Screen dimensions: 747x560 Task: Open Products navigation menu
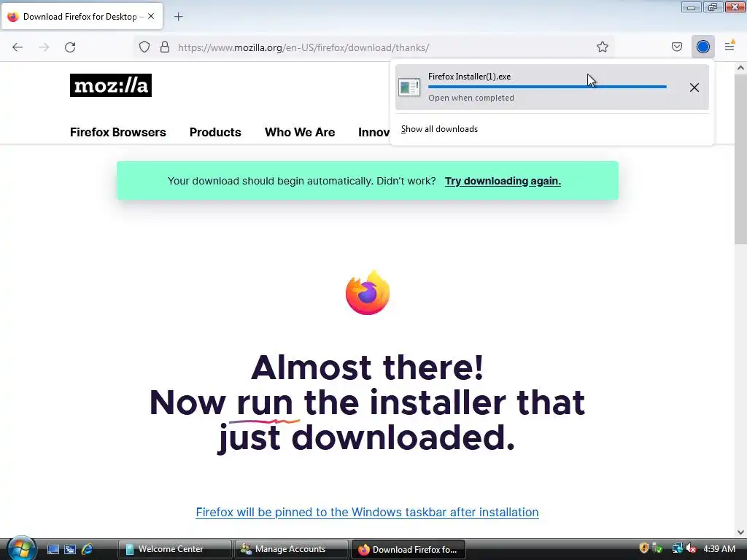click(215, 133)
